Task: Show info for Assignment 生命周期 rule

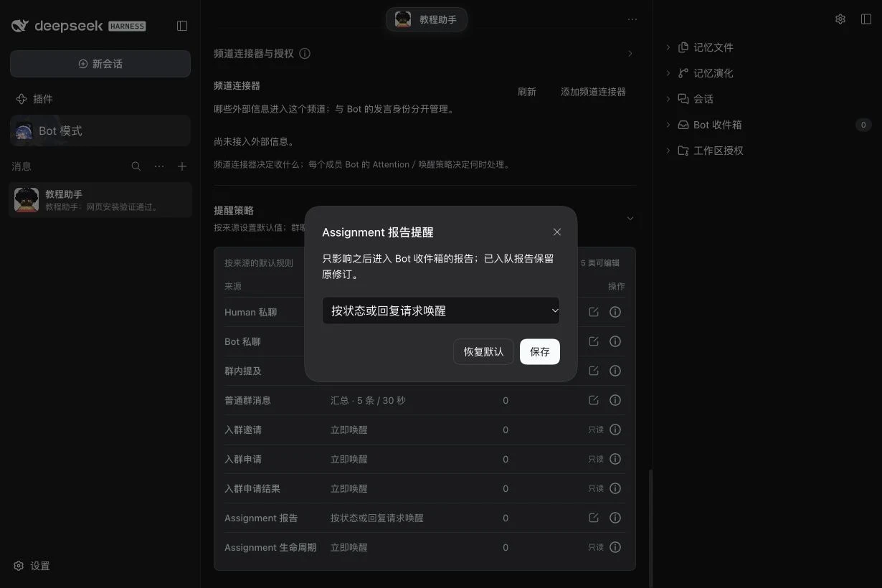Action: tap(615, 547)
